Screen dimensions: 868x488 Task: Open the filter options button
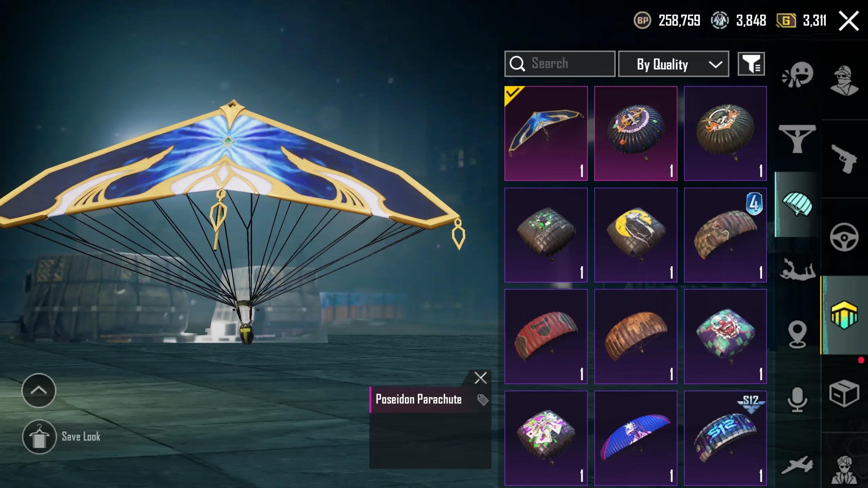click(751, 64)
